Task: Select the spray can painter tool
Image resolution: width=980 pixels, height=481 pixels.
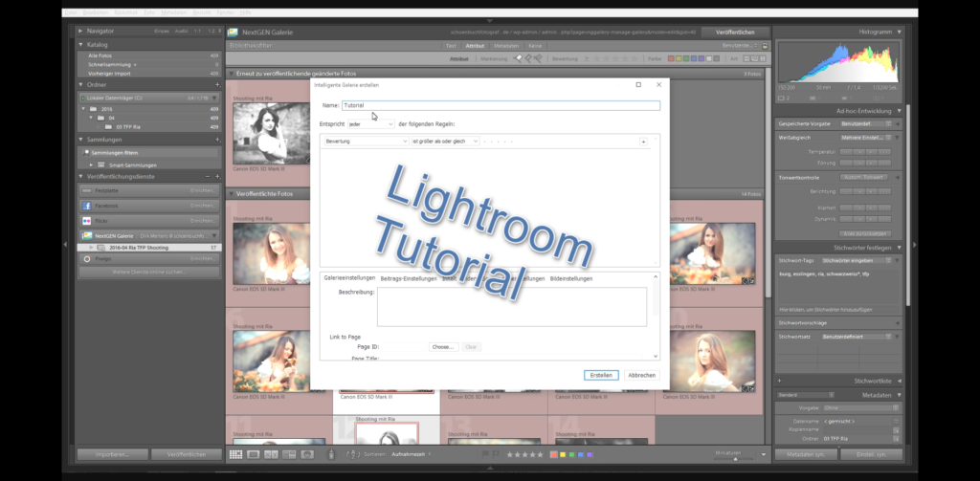Action: tap(332, 455)
